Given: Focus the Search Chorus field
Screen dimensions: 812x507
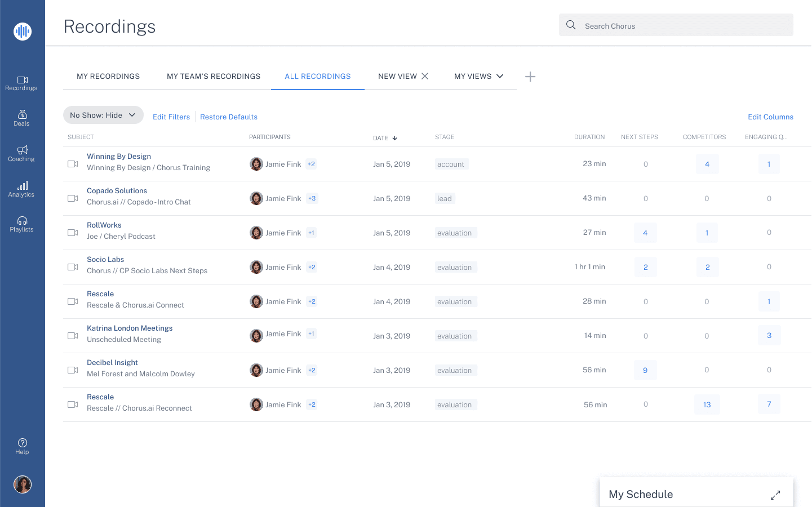Looking at the screenshot, I should (x=676, y=25).
